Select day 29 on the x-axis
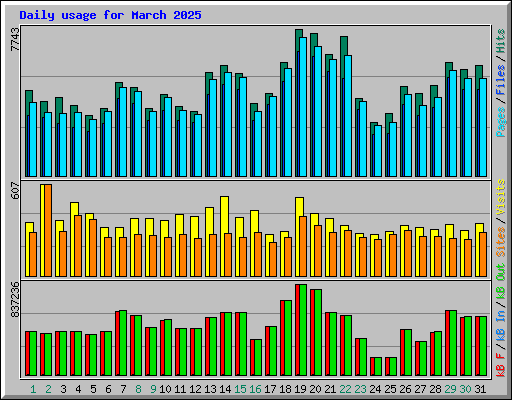 pyautogui.click(x=450, y=389)
